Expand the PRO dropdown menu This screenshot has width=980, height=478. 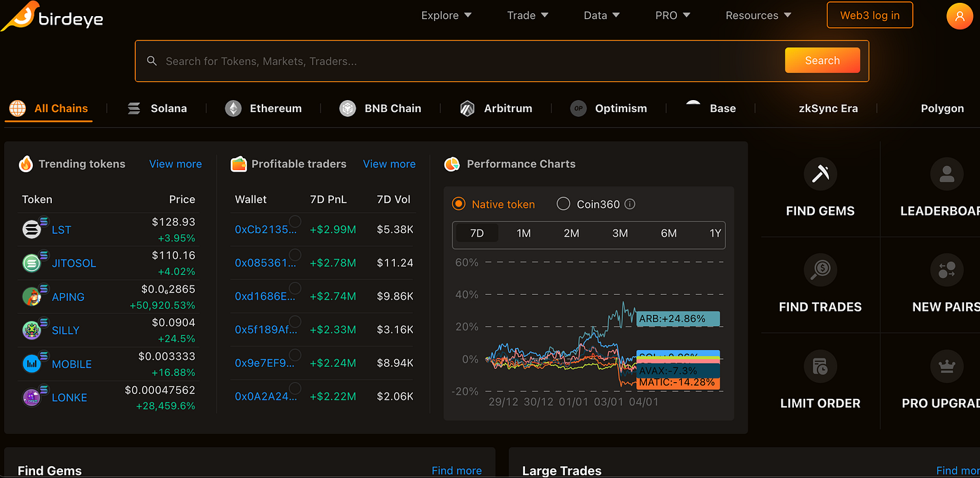(x=673, y=15)
